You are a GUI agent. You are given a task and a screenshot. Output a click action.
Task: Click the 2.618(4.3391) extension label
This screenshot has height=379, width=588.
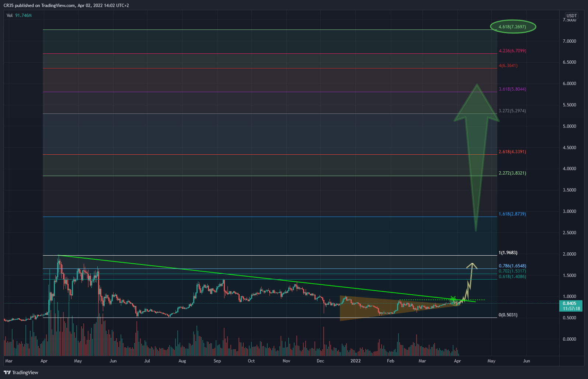(512, 152)
